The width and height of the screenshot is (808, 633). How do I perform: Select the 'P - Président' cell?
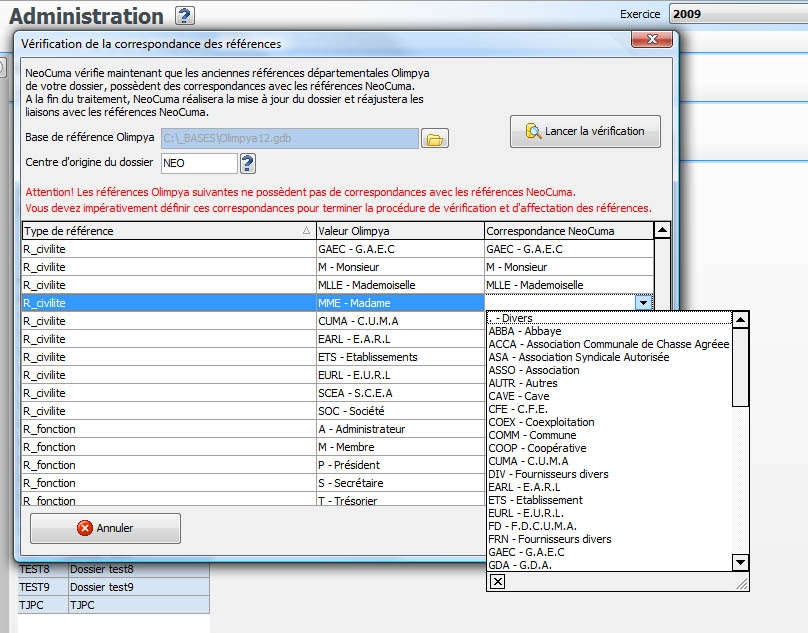tap(400, 465)
